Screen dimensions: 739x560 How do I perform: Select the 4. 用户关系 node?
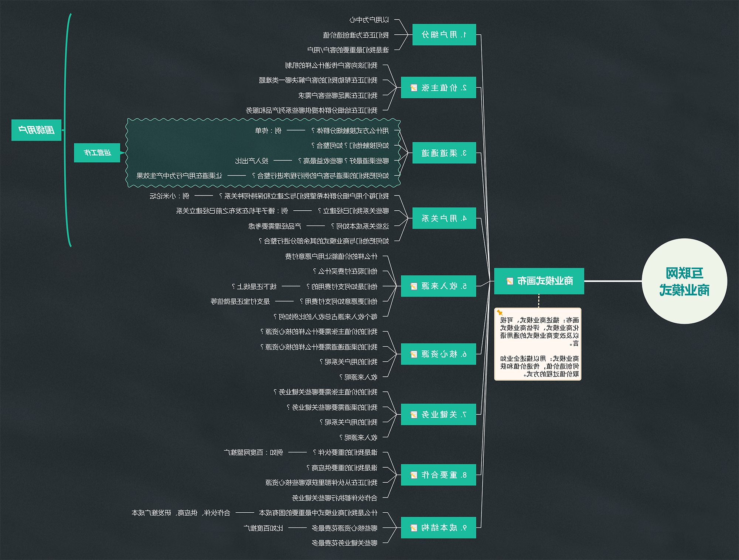click(444, 218)
